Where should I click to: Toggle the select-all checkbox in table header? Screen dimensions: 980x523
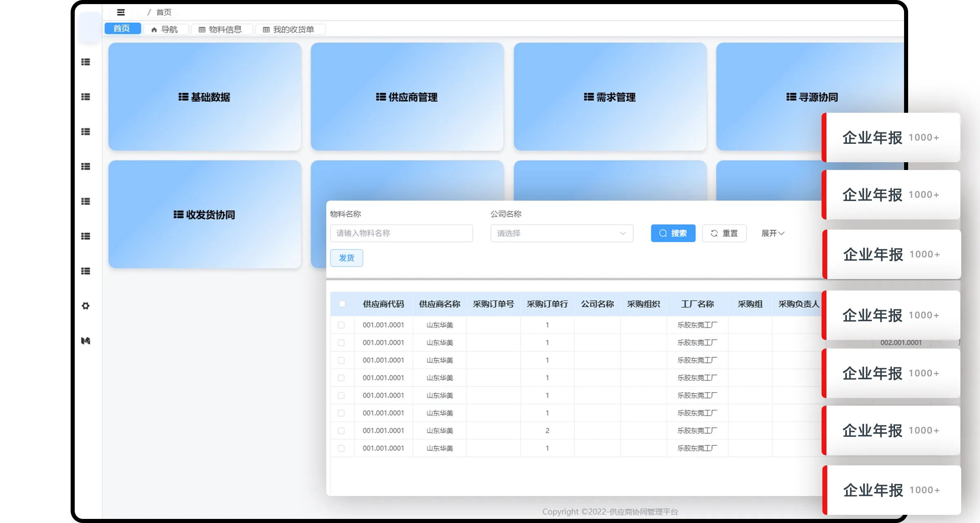coord(342,304)
